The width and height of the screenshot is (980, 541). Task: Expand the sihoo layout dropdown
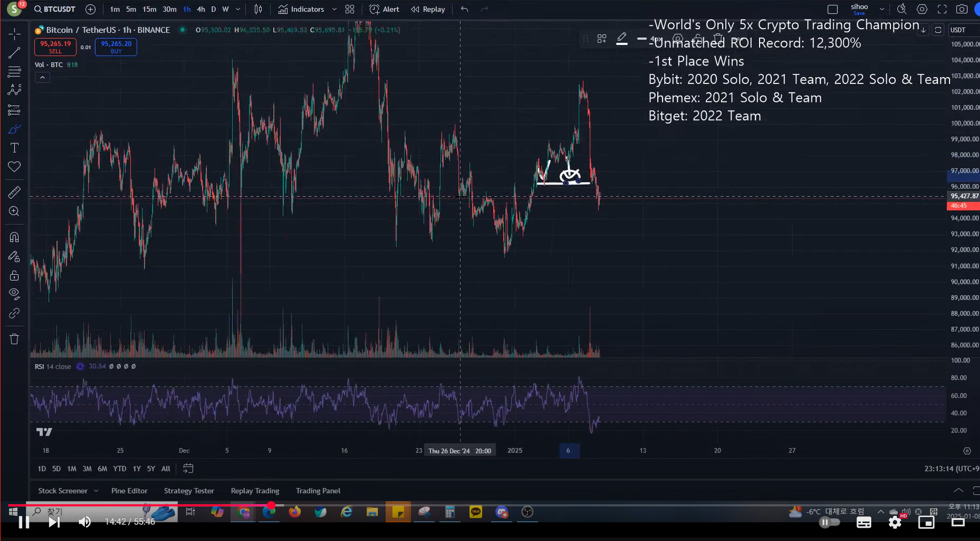882,9
